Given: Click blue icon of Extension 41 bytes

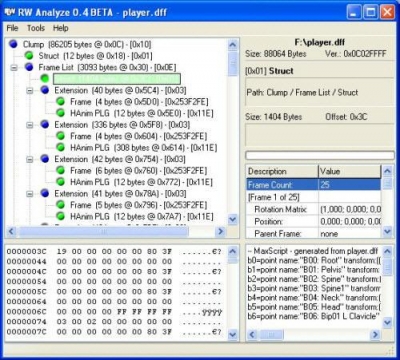Looking at the screenshot, I should 45,193.
